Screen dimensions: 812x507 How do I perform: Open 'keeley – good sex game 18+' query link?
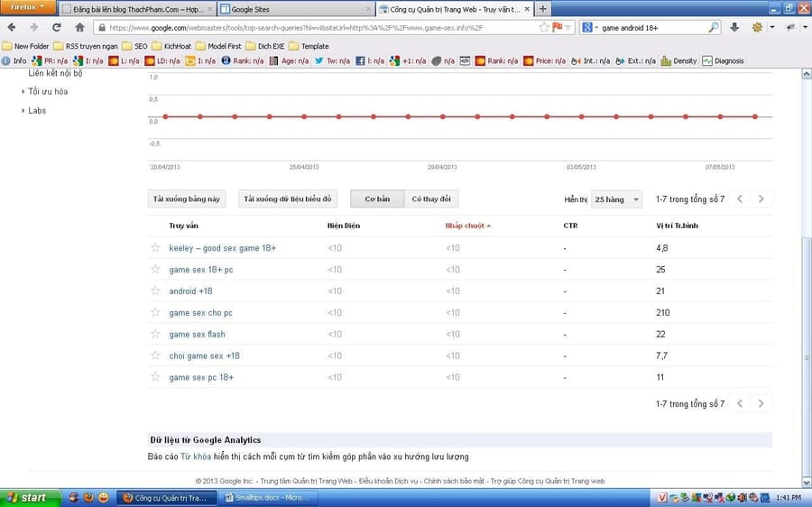pos(223,248)
